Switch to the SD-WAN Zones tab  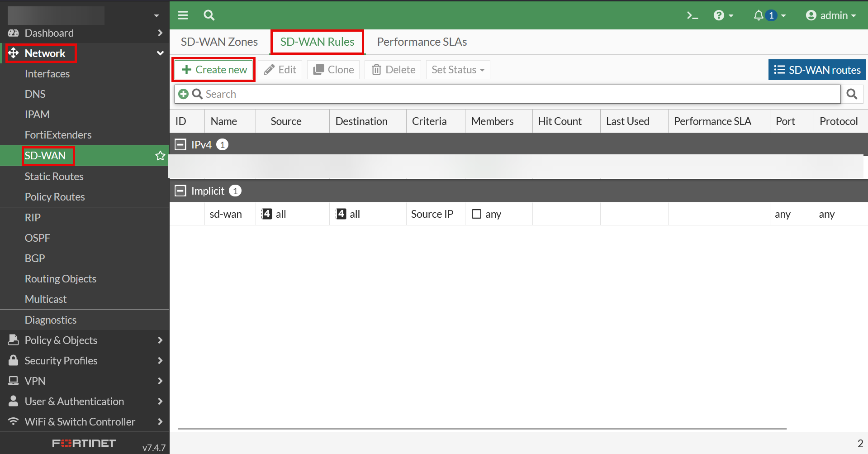click(219, 42)
